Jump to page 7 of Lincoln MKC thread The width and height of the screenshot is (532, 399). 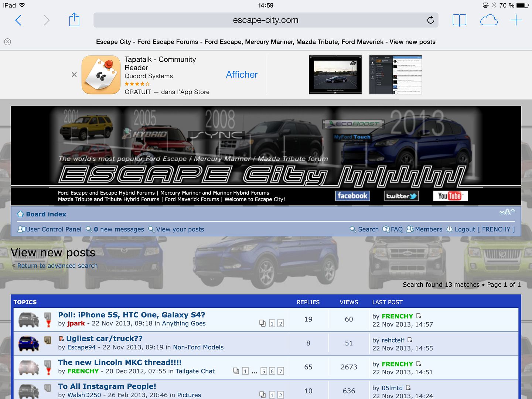coord(280,371)
